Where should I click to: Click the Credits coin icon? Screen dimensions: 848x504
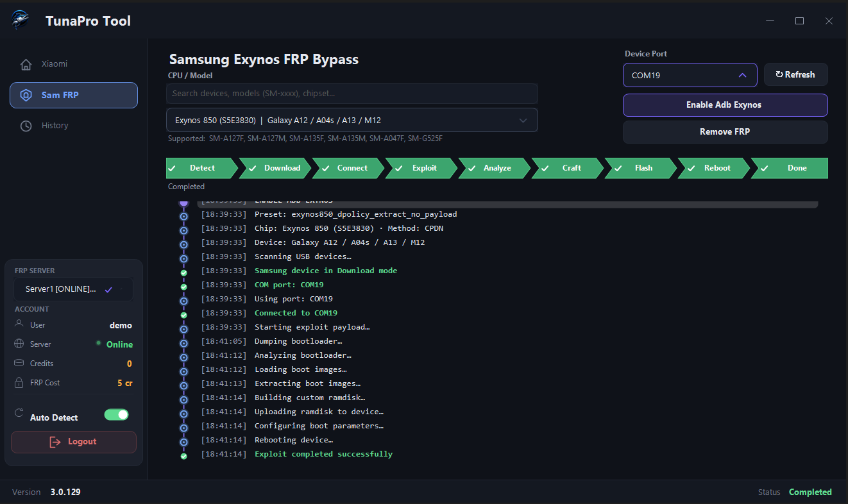(x=19, y=363)
